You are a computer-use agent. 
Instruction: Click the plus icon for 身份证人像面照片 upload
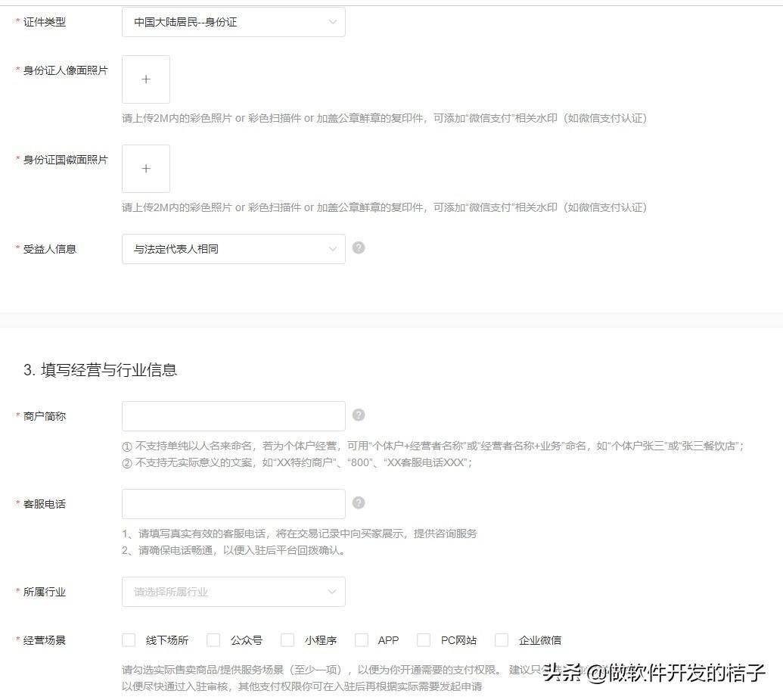146,79
